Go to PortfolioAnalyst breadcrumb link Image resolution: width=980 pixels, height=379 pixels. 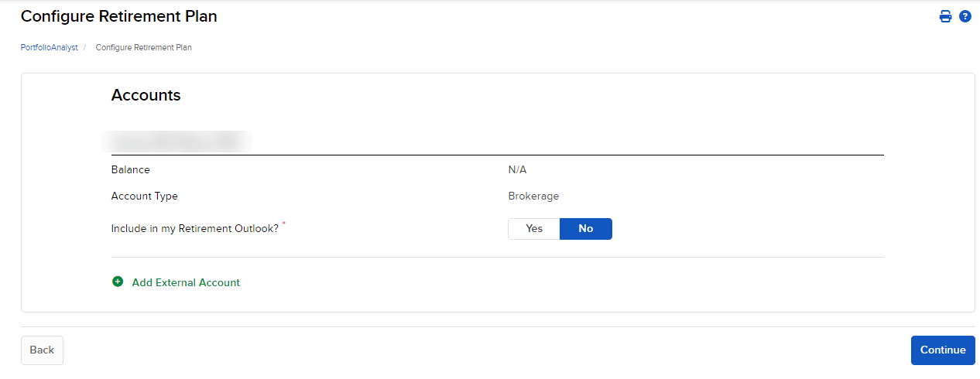pyautogui.click(x=49, y=47)
